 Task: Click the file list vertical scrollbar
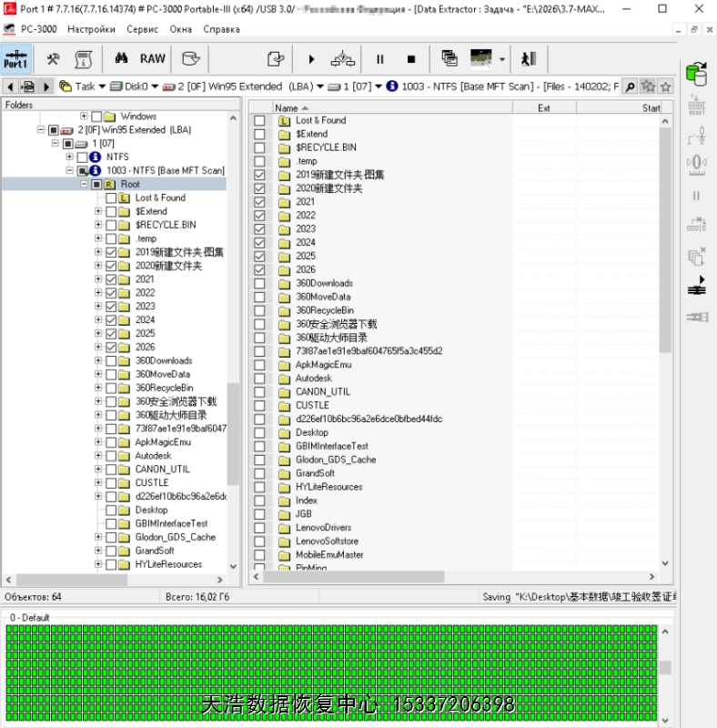pyautogui.click(x=664, y=273)
